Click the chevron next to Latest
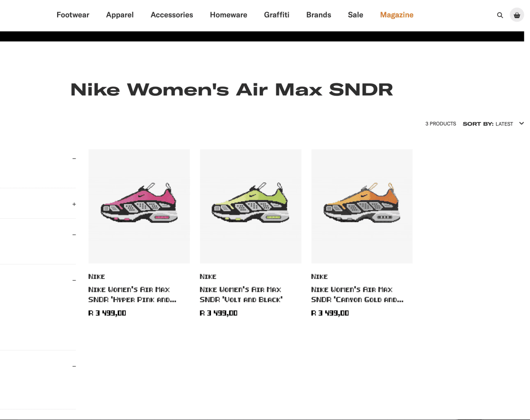The height and width of the screenshot is (420, 530). pos(522,123)
